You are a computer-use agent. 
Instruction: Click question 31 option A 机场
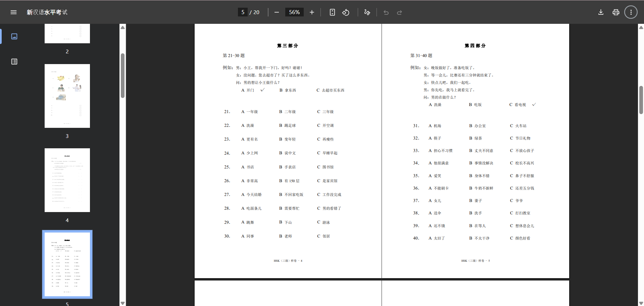(x=435, y=126)
